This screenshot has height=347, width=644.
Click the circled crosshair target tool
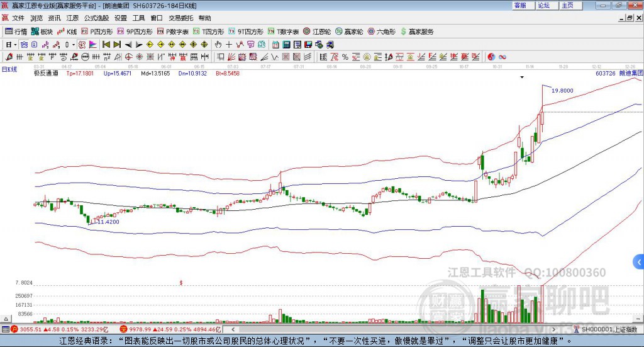coord(128,57)
